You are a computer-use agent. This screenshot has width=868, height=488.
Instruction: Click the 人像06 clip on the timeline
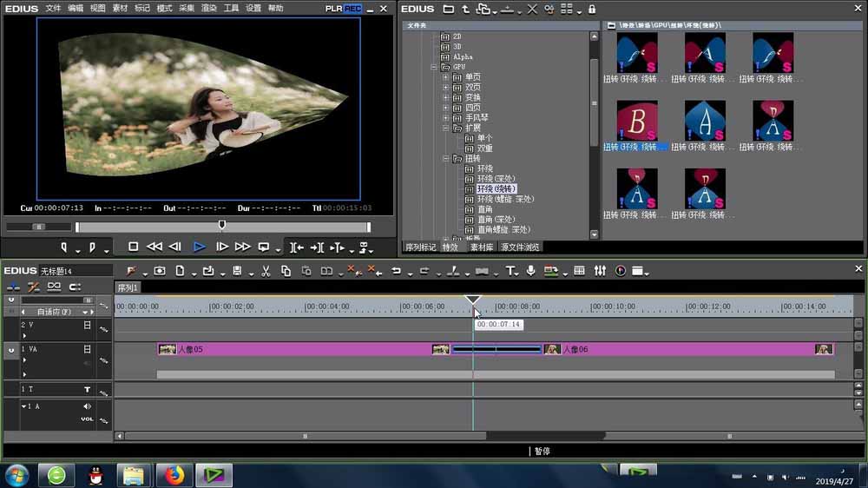[688, 349]
